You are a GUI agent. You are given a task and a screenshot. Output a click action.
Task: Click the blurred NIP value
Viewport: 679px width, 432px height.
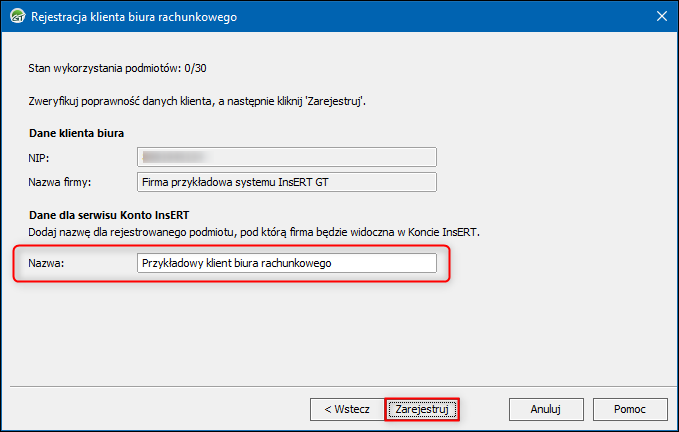[x=174, y=157]
